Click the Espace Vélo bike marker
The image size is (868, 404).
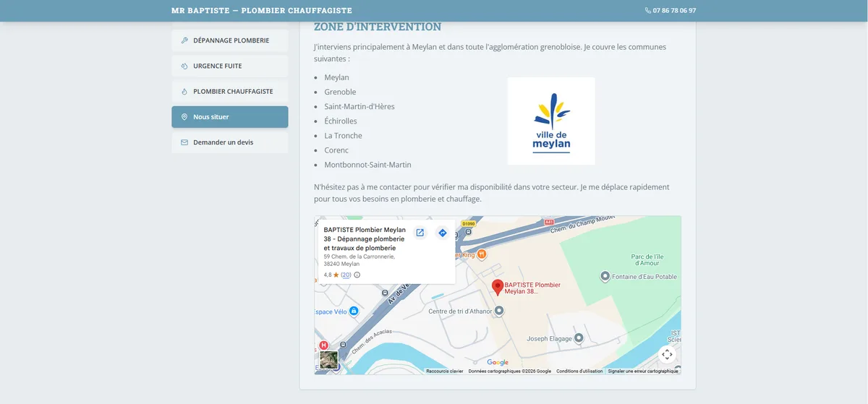[354, 311]
